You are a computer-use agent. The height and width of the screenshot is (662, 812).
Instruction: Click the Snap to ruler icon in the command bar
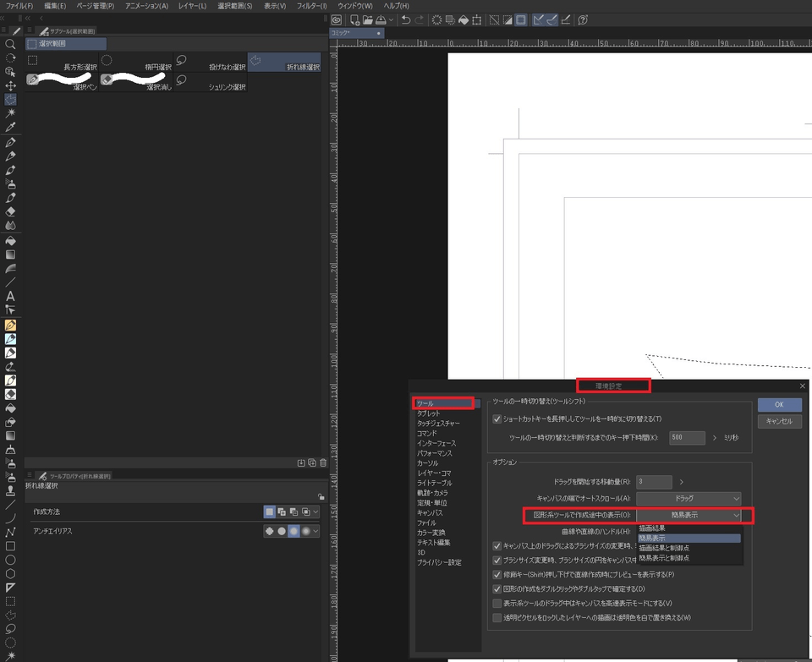537,19
